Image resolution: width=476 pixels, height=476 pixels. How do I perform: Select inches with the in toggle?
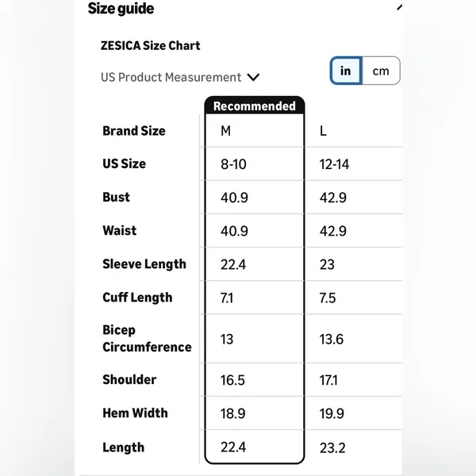click(346, 71)
